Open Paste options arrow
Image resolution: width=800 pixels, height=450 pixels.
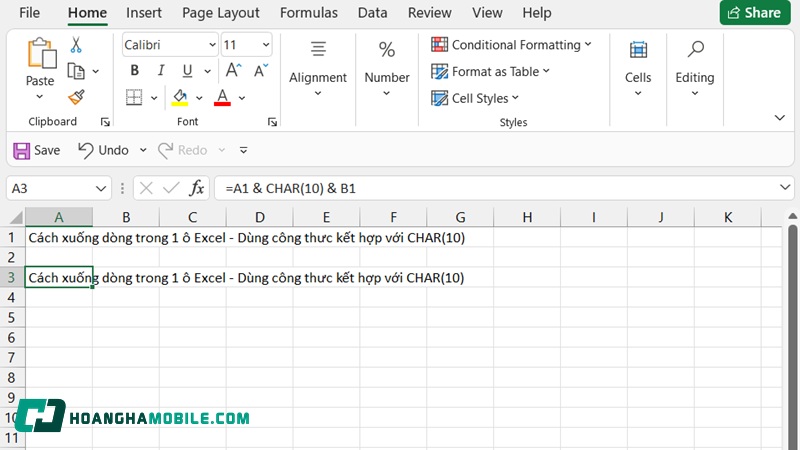pyautogui.click(x=40, y=96)
